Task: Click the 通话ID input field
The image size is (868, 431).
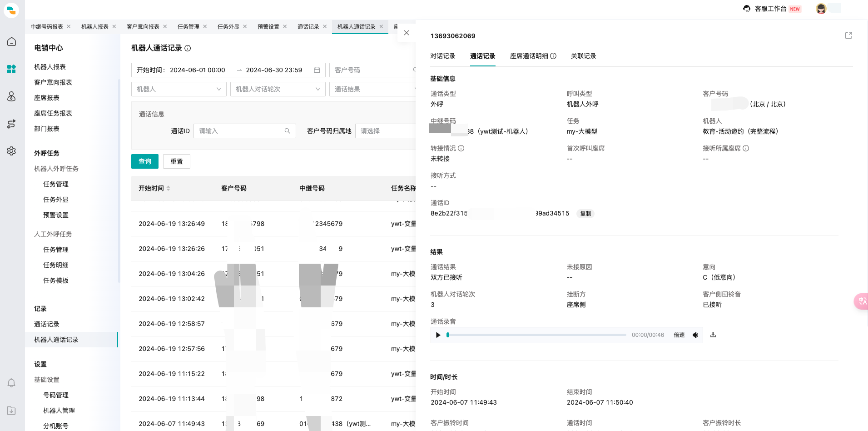Action: [245, 131]
